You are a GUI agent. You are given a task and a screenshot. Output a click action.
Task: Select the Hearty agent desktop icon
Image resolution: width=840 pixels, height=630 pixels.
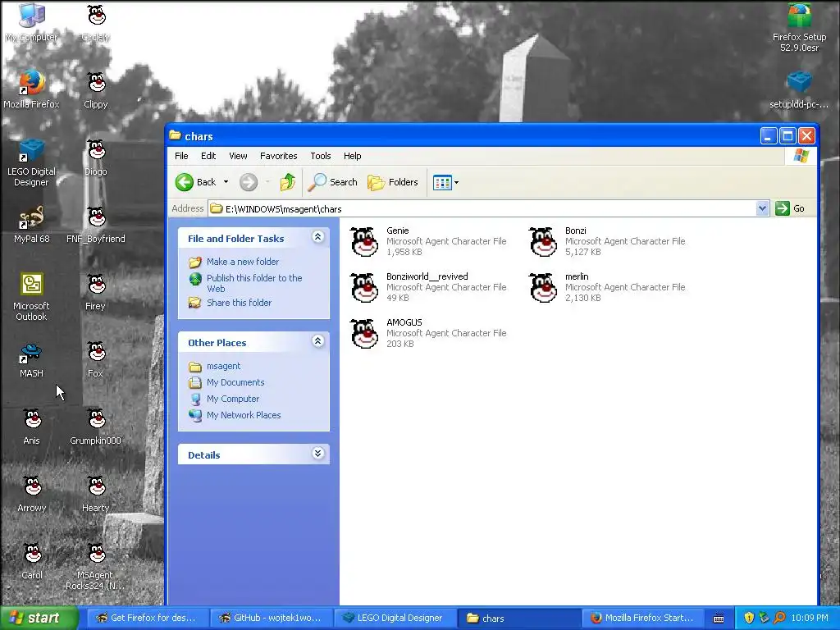96,493
